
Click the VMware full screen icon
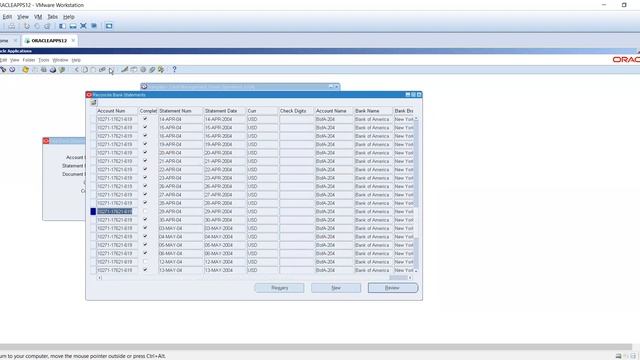point(83,26)
